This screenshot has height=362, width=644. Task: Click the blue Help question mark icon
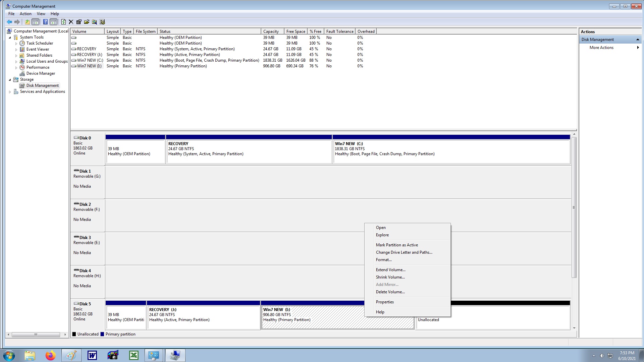(x=45, y=22)
